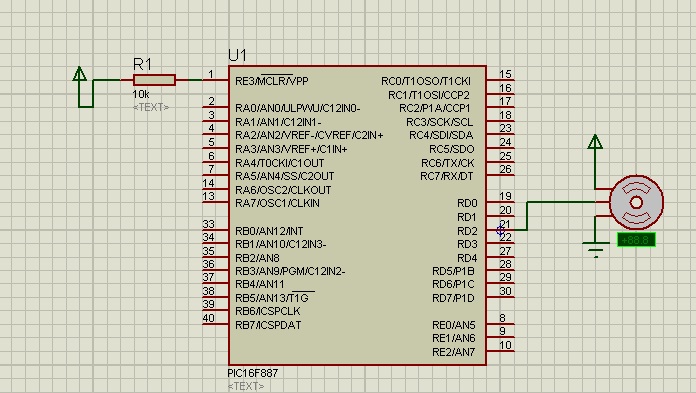
Task: Click pin RE2/AN7 label
Action: (454, 352)
